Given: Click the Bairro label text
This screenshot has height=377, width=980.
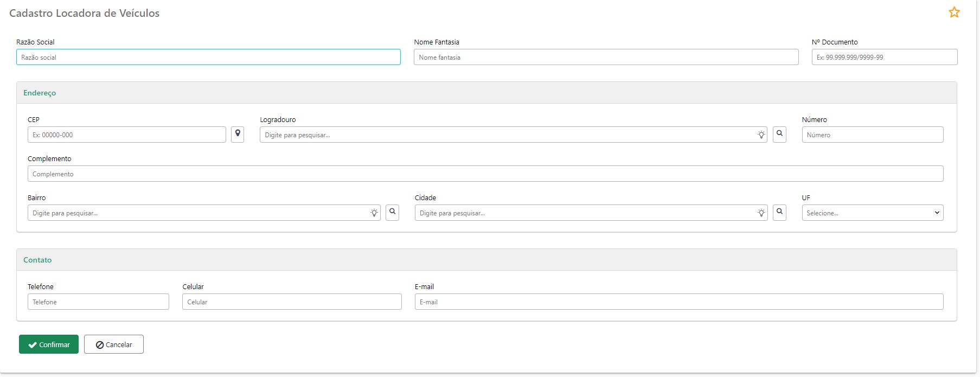Looking at the screenshot, I should tap(37, 197).
